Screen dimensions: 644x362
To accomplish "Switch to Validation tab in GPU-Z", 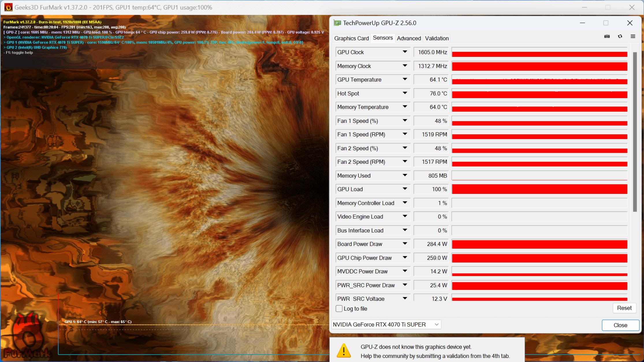I will point(437,38).
